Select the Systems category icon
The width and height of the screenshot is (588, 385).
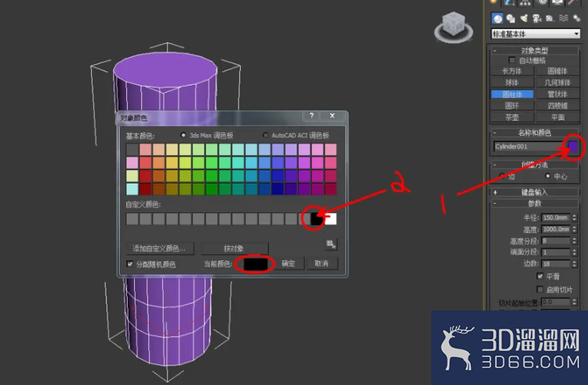pyautogui.click(x=576, y=18)
